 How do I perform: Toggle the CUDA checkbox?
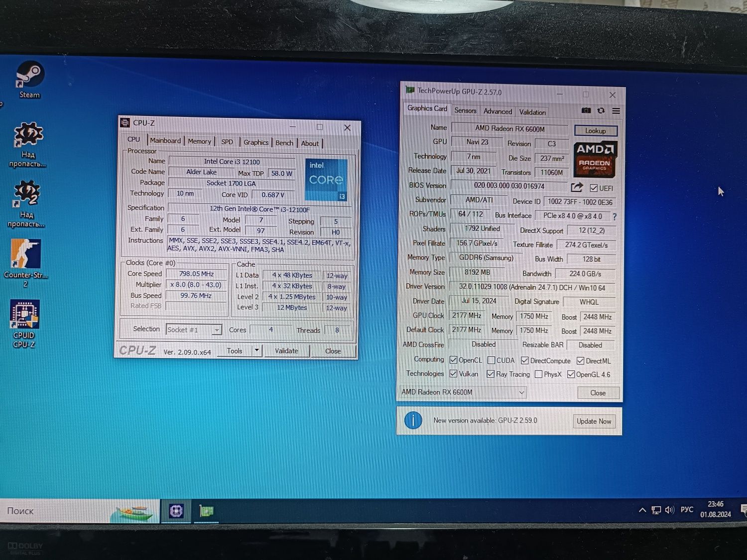[491, 360]
